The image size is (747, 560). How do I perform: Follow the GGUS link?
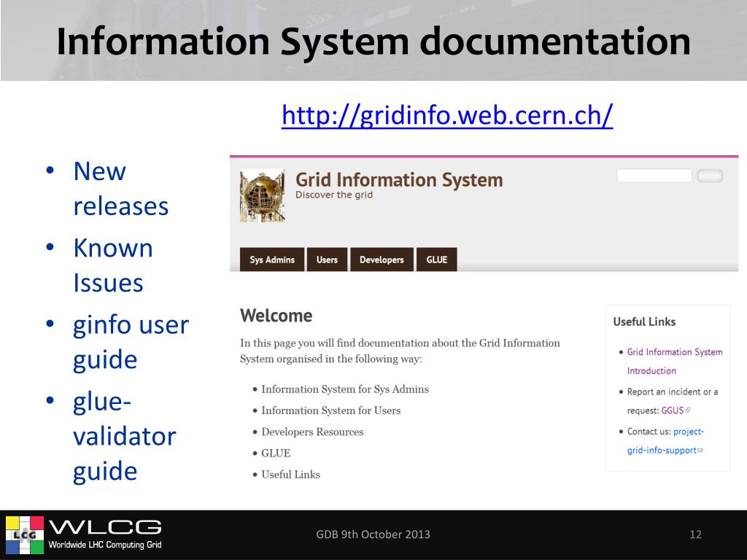(x=673, y=411)
